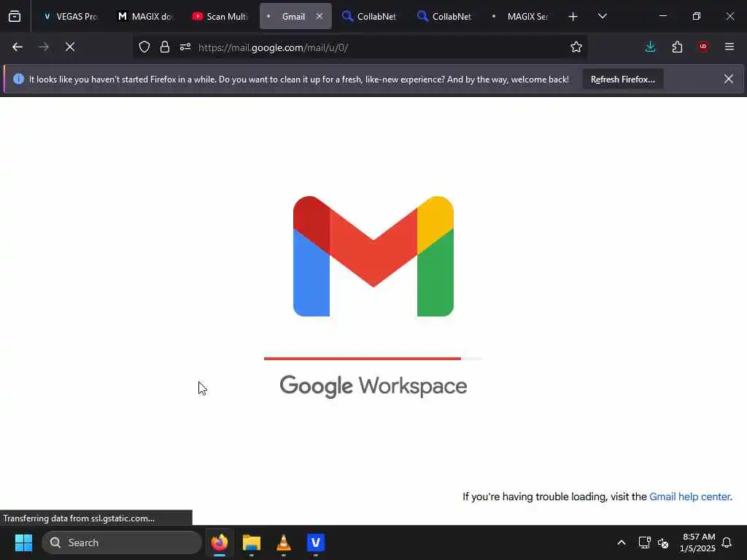This screenshot has height=560, width=747.
Task: Show hidden system tray icons
Action: [622, 542]
